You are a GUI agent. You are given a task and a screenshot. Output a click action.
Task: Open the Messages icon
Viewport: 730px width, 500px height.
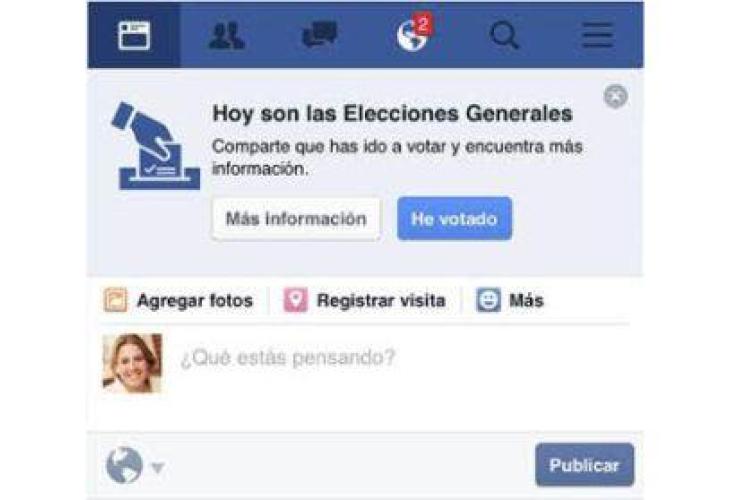[x=319, y=36]
